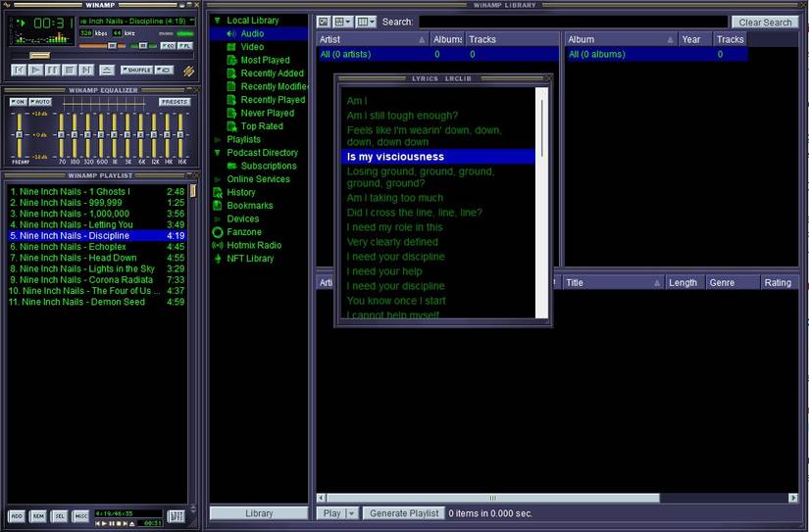Click the volume slider in main window
Image resolution: width=809 pixels, height=532 pixels.
(x=102, y=46)
